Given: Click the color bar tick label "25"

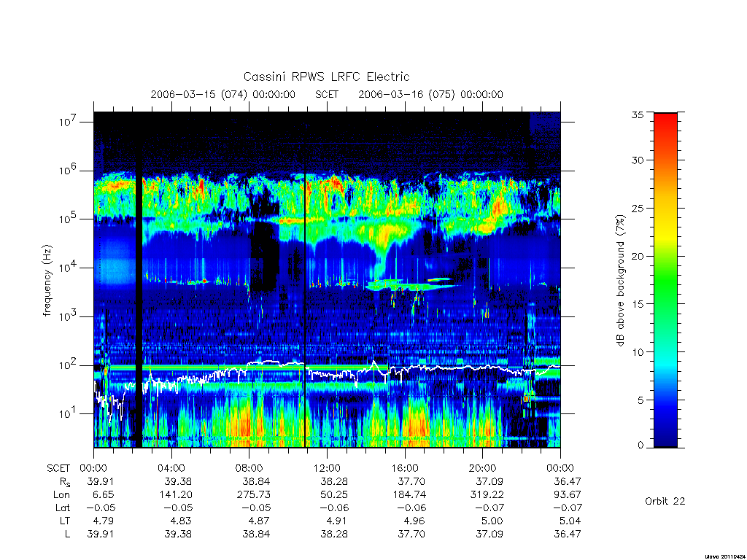Looking at the screenshot, I should click(x=637, y=208).
